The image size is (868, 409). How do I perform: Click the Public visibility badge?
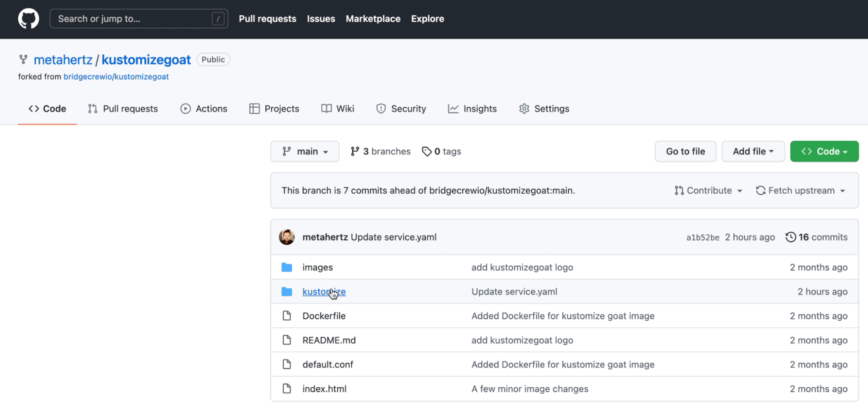pos(213,59)
